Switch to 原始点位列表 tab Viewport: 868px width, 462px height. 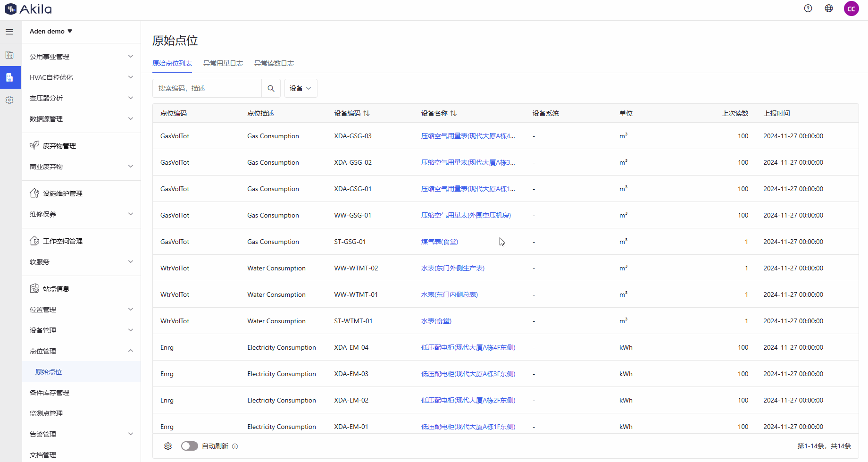click(172, 63)
